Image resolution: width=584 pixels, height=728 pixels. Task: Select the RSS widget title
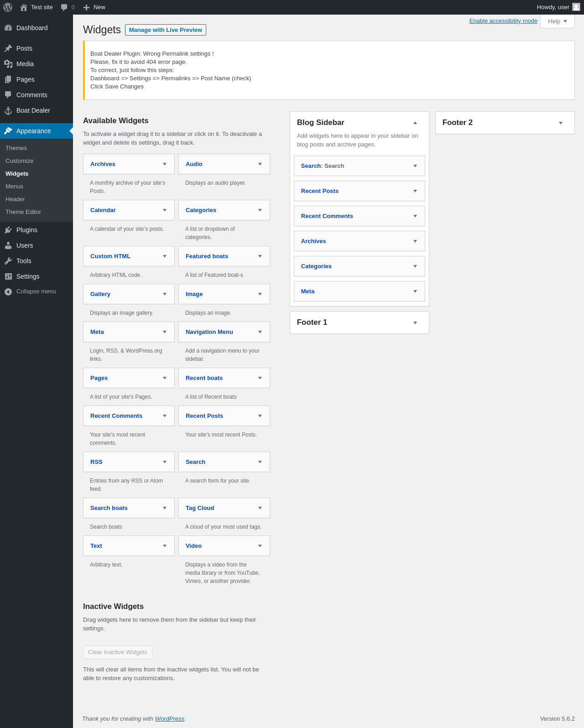click(96, 462)
